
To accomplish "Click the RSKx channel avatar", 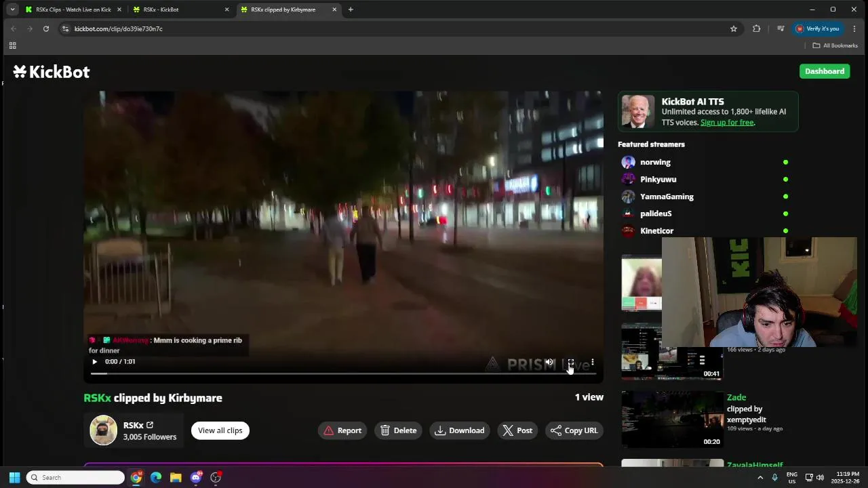I will pos(104,430).
